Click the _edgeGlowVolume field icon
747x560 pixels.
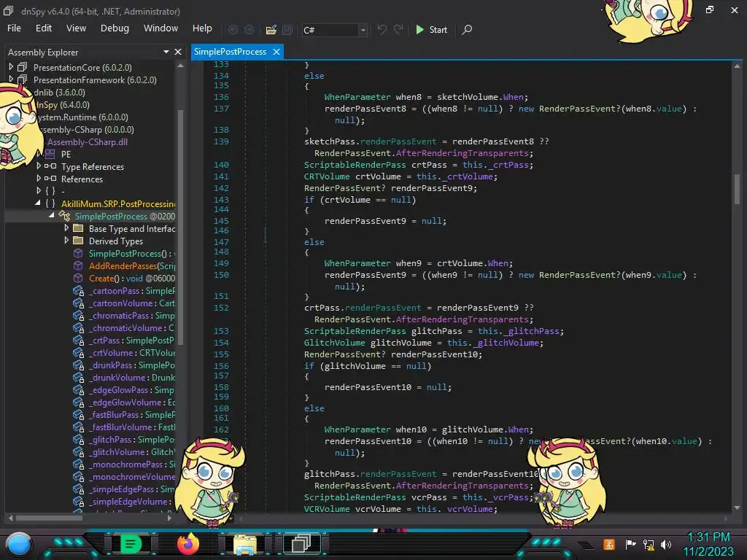(78, 402)
